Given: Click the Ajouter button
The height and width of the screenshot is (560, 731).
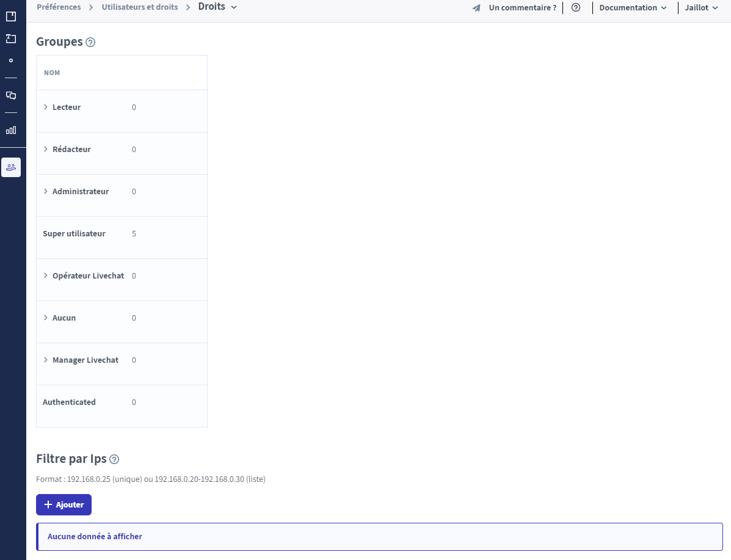Looking at the screenshot, I should point(64,504).
